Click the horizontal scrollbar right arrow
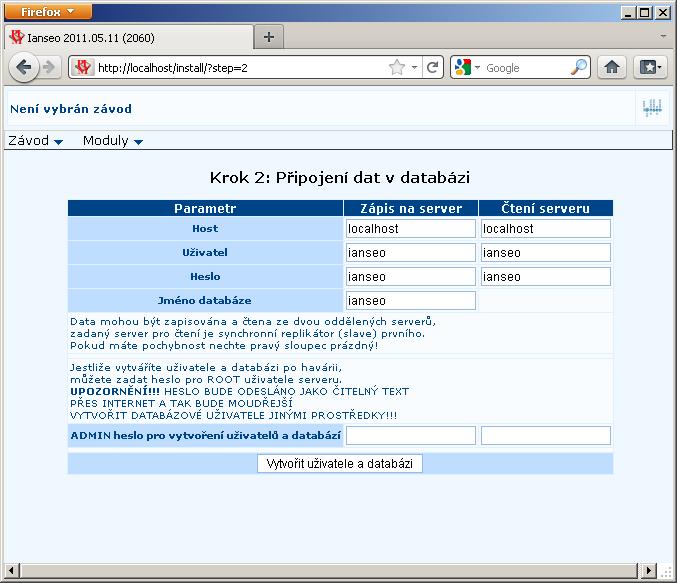 (648, 570)
